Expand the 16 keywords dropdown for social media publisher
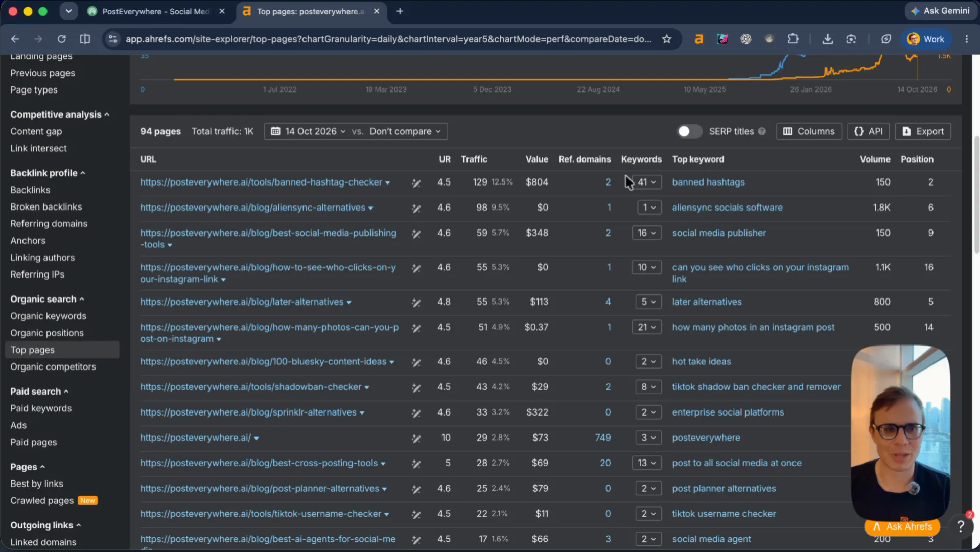The width and height of the screenshot is (980, 552). (647, 233)
